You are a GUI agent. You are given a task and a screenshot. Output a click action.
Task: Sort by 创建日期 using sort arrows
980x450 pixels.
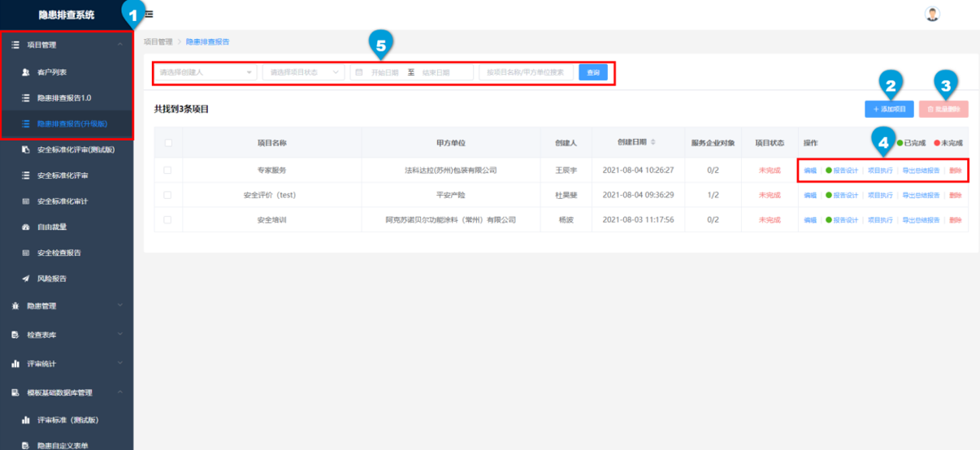point(653,142)
